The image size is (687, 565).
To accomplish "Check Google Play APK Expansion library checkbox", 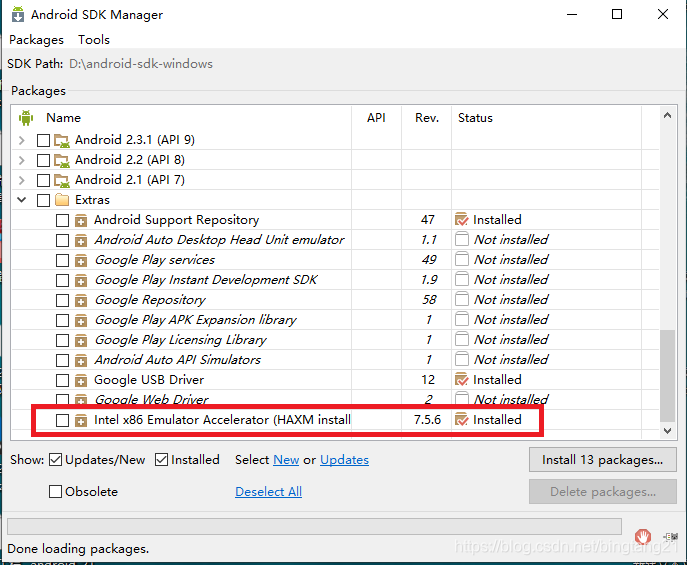I will [62, 320].
